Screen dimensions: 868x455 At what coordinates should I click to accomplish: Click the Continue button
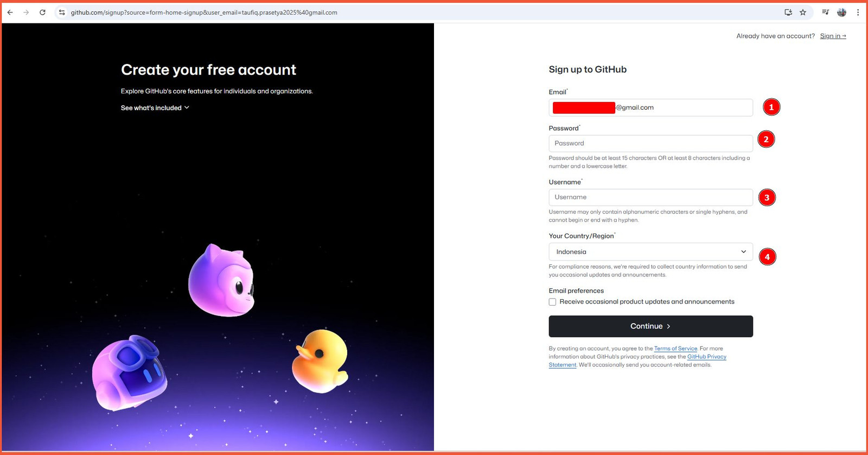tap(650, 326)
